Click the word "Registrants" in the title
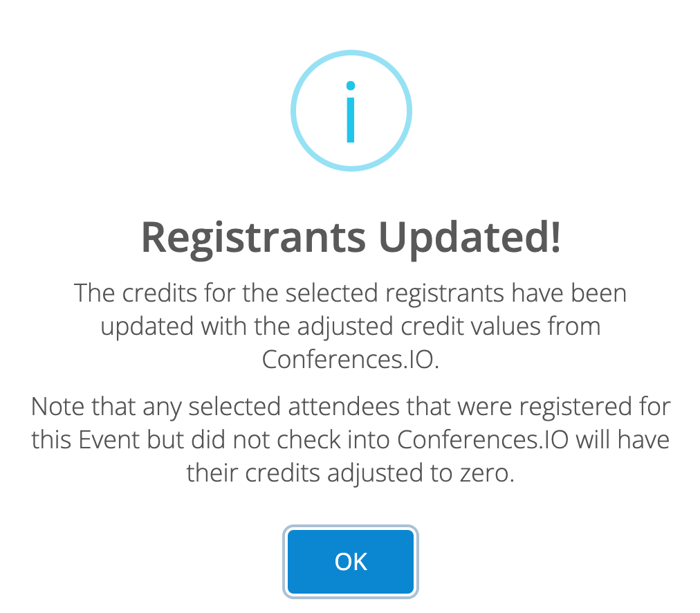The height and width of the screenshot is (613, 700). point(254,239)
